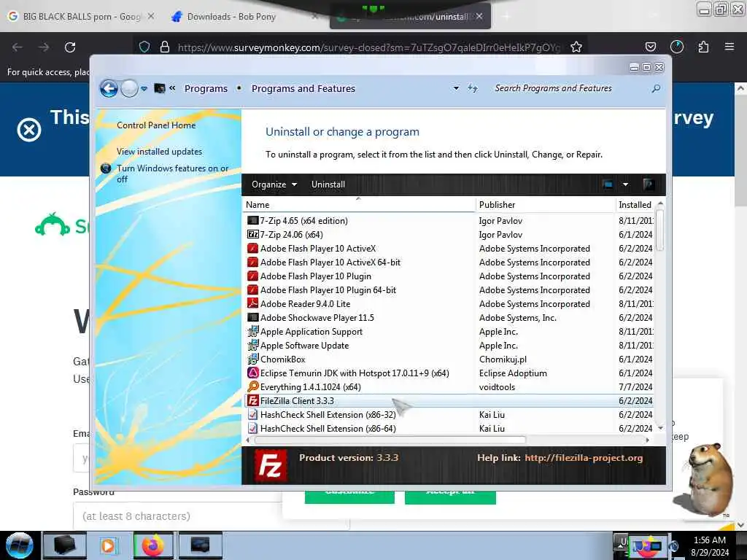Select 7-Zip 4.65 (x64 edition) icon

pos(252,220)
